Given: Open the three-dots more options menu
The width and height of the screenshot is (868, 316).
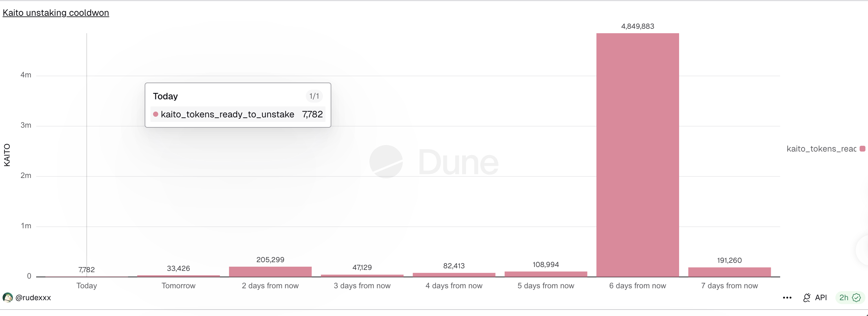Looking at the screenshot, I should point(787,298).
